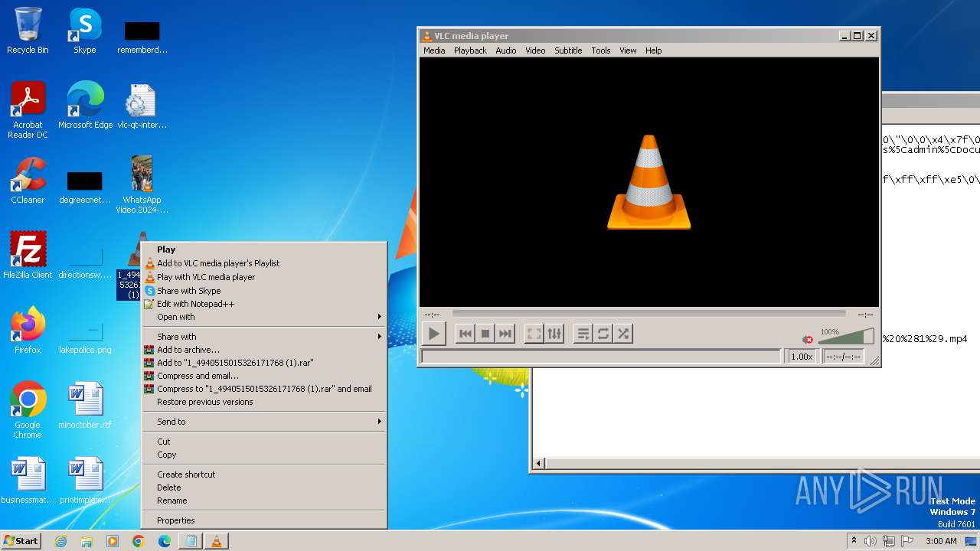The image size is (980, 551).
Task: Choose Rename from the context menu
Action: pyautogui.click(x=264, y=500)
